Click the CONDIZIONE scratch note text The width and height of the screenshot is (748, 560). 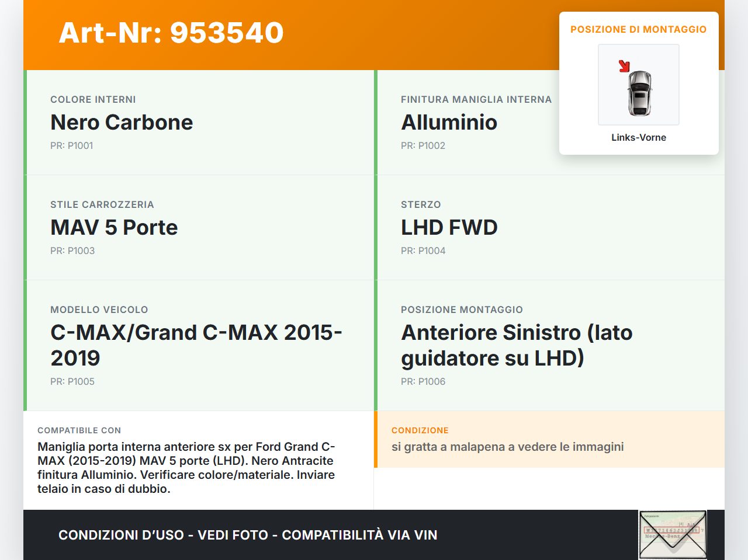point(507,447)
